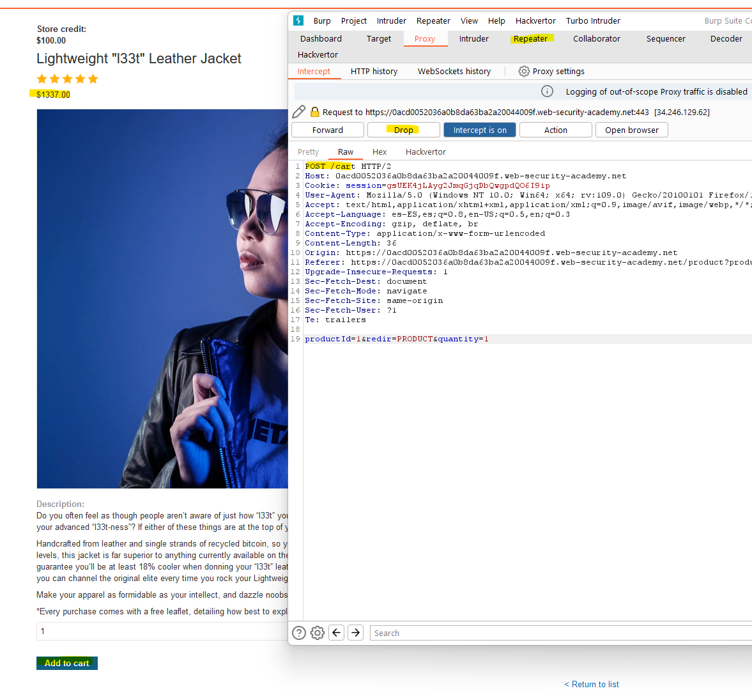This screenshot has width=752, height=700.
Task: Click the leather jacket product image
Action: point(162,299)
